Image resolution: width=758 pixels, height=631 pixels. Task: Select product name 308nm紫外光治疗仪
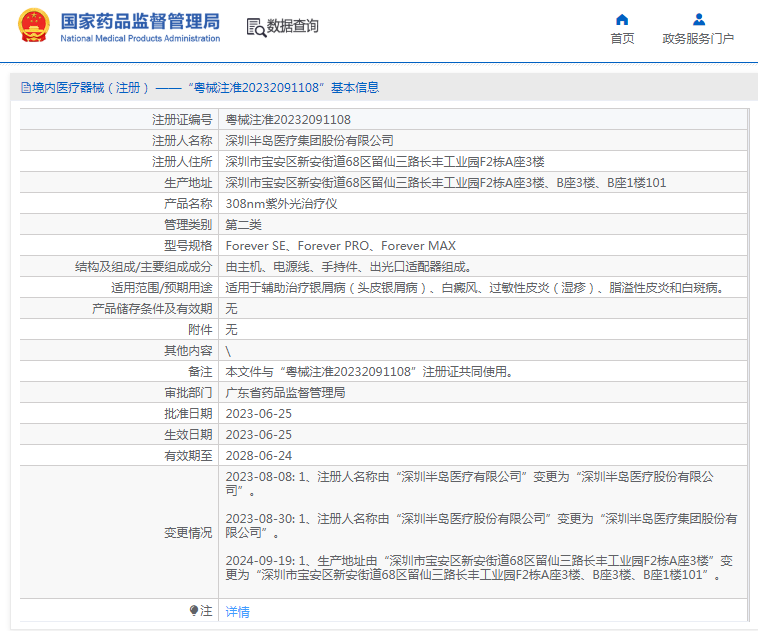pos(281,204)
